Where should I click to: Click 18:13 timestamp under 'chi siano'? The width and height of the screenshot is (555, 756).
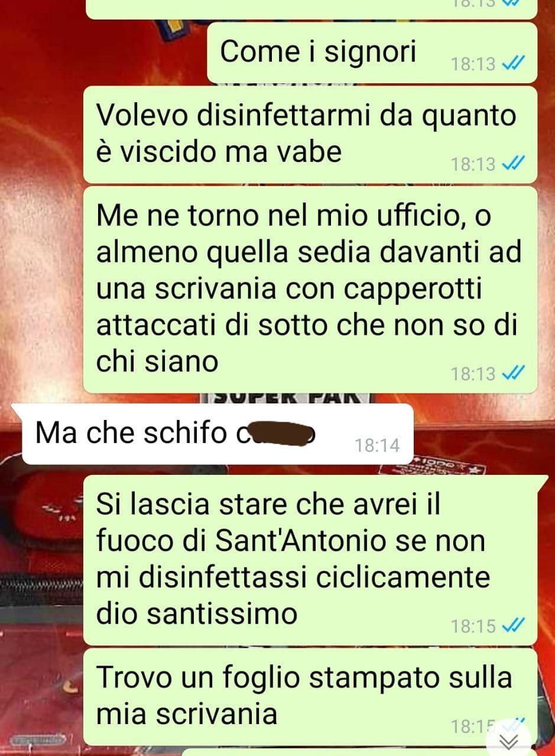[473, 374]
